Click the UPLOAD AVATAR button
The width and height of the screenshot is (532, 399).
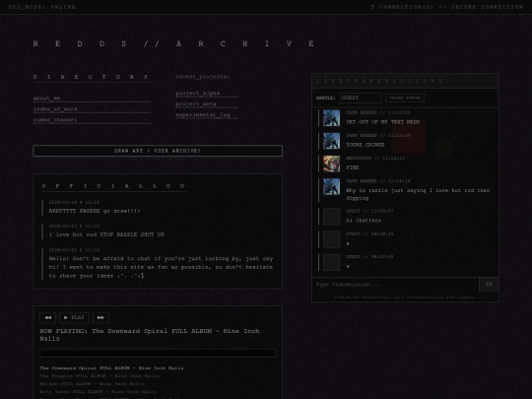[x=405, y=99]
